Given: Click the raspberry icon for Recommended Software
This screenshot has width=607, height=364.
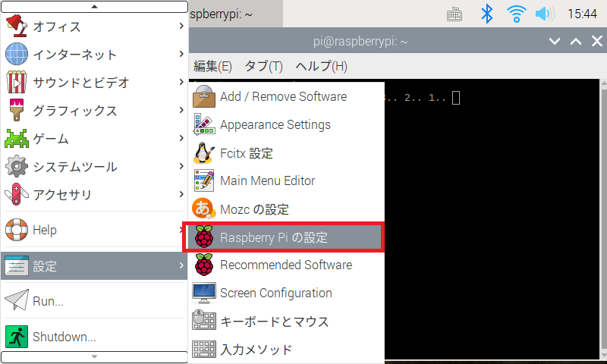Looking at the screenshot, I should (204, 265).
